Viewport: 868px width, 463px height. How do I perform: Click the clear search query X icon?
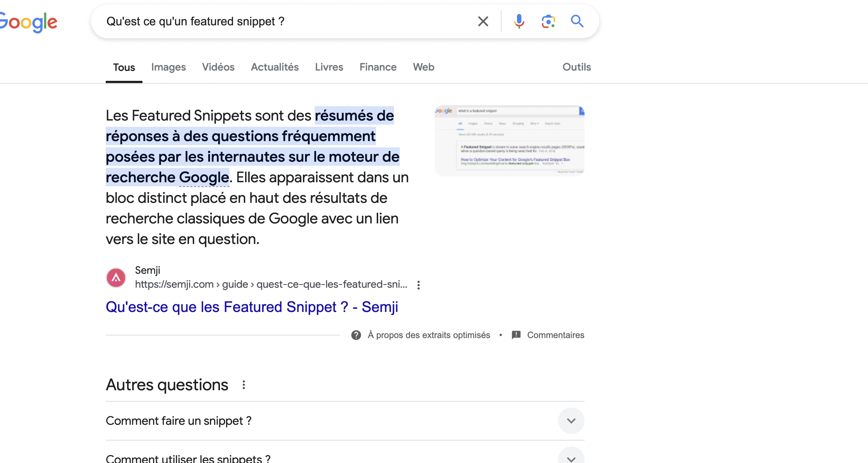point(483,21)
